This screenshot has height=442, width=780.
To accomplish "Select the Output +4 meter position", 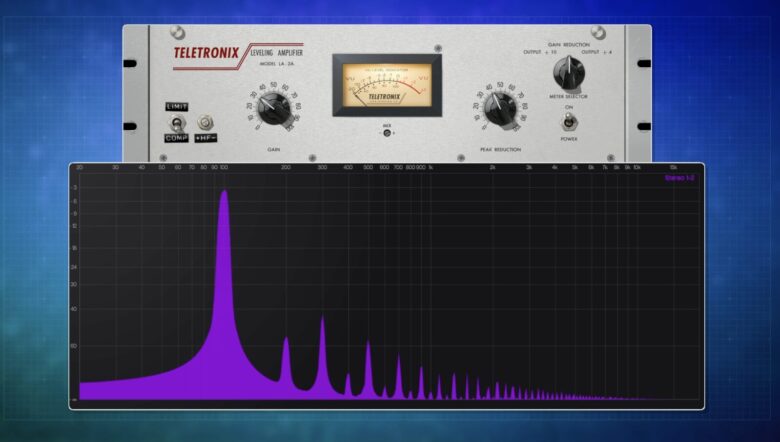I will pos(594,52).
